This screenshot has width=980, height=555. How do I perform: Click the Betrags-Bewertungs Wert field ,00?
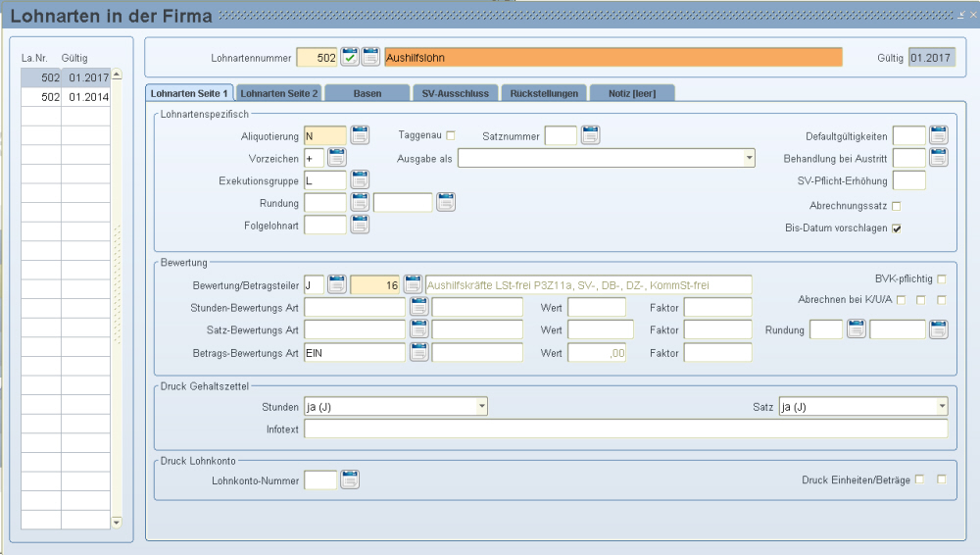tap(597, 352)
